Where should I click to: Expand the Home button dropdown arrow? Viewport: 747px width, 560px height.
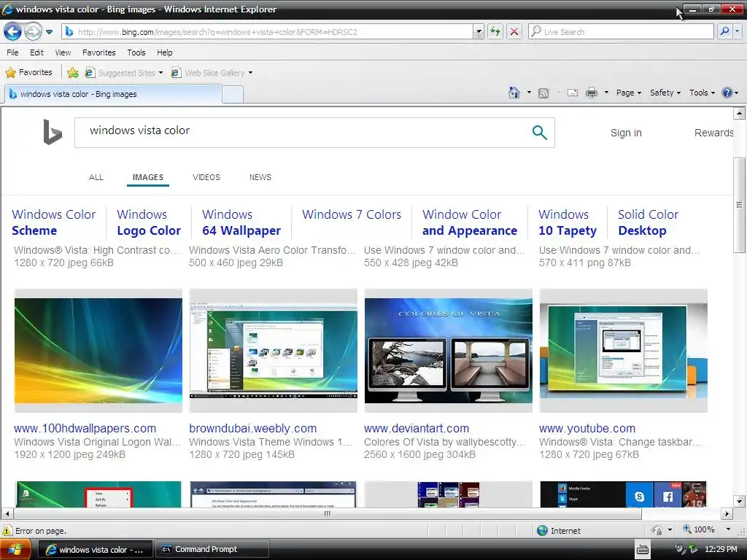tap(529, 93)
